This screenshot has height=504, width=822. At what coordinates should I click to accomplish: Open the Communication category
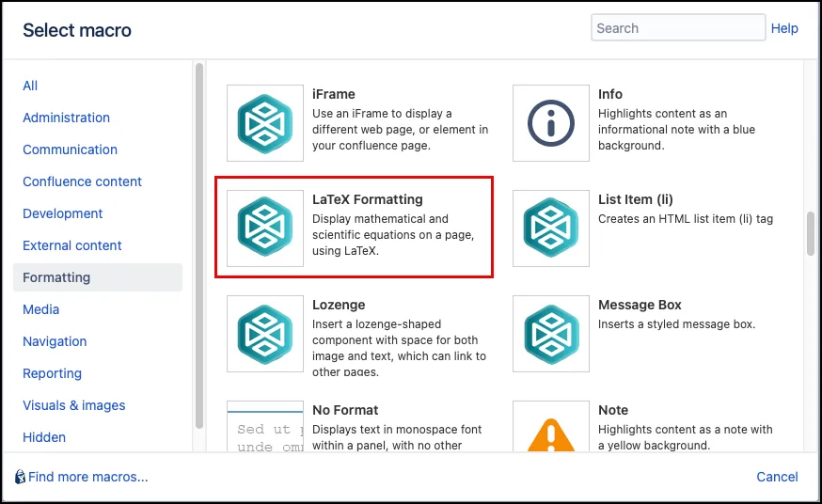click(x=70, y=150)
